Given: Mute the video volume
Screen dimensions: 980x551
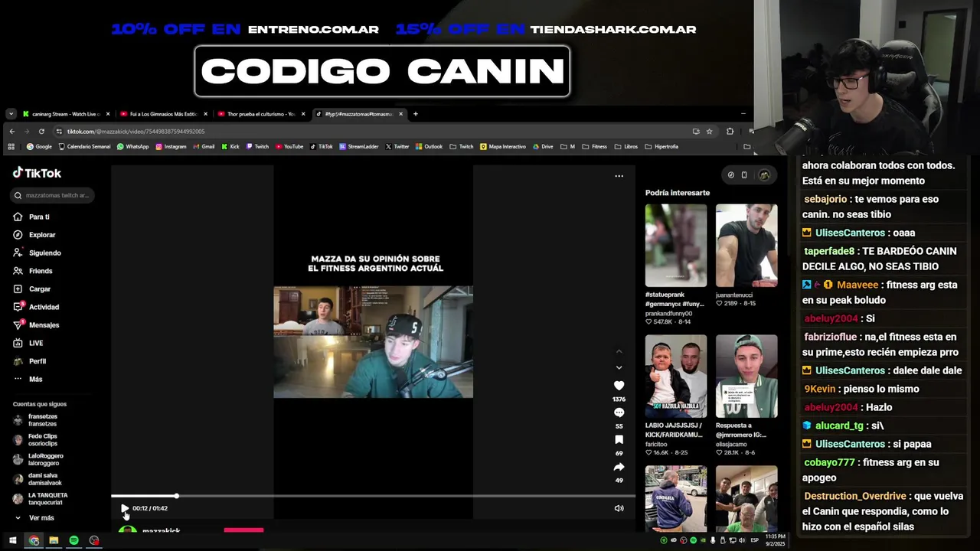Looking at the screenshot, I should [x=619, y=508].
